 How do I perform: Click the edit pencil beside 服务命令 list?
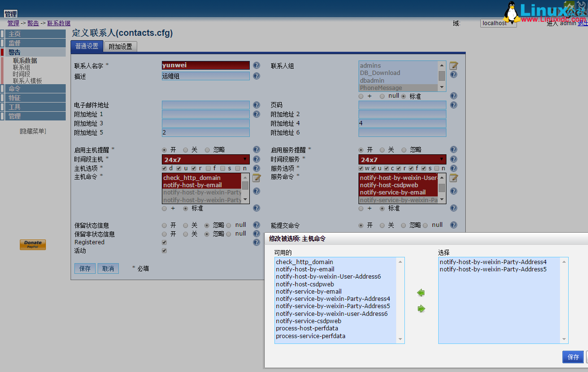[453, 178]
